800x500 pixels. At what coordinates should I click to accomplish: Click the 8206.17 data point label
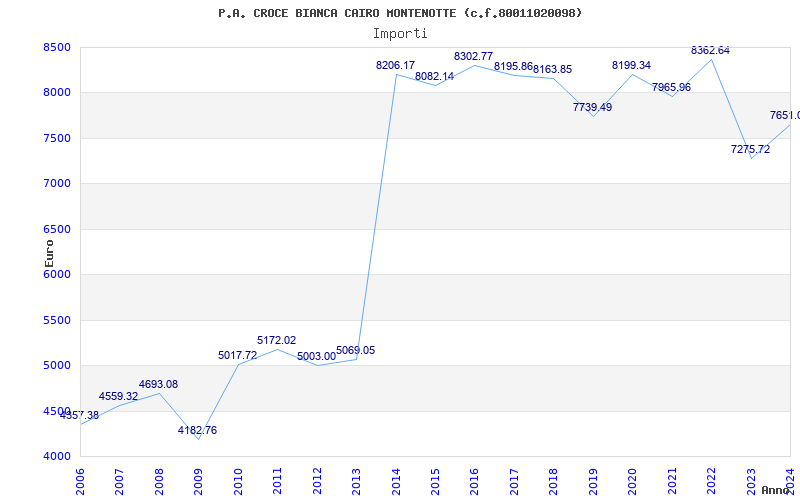[x=395, y=65]
